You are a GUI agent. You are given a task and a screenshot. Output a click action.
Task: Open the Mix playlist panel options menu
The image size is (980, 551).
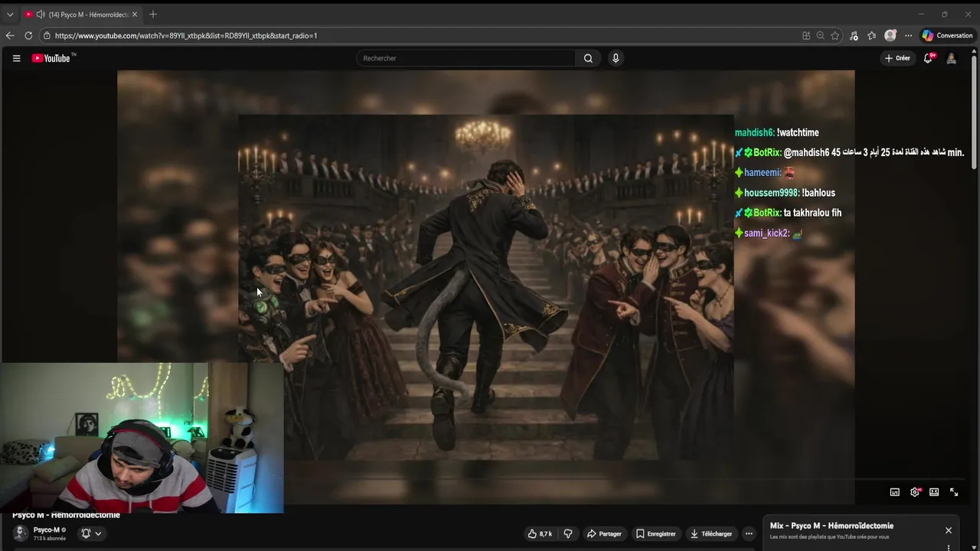coord(949,547)
